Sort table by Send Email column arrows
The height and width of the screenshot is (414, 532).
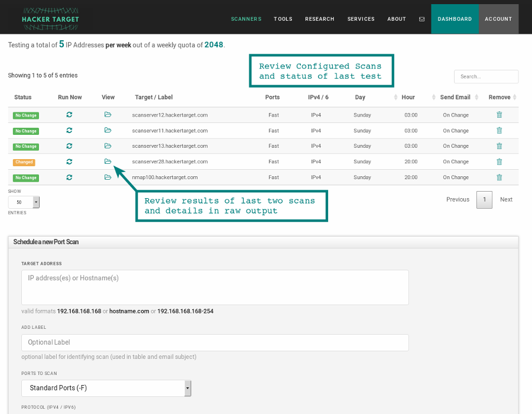pos(476,98)
